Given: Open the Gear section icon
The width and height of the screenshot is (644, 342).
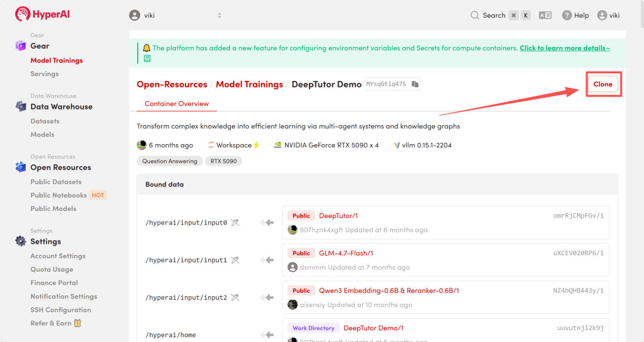Looking at the screenshot, I should click(20, 45).
